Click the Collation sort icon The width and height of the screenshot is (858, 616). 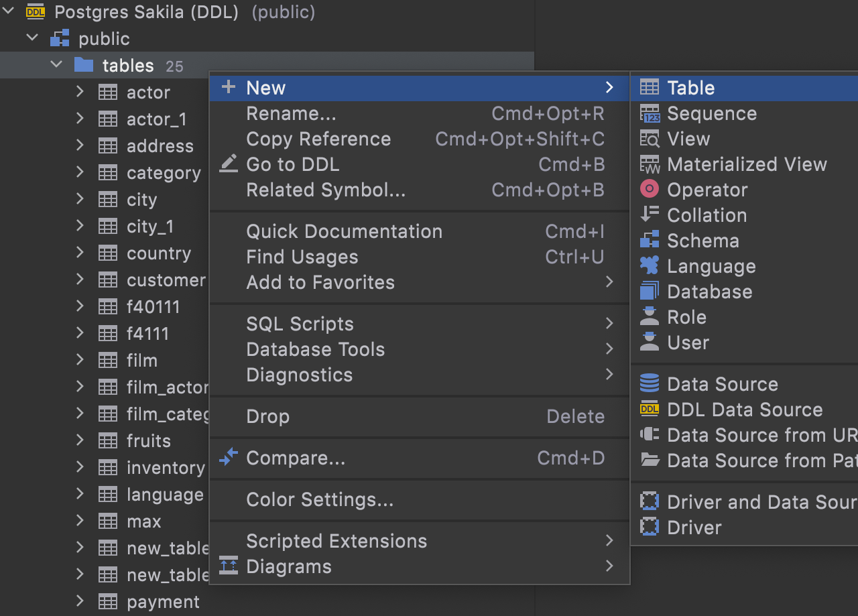pos(650,215)
